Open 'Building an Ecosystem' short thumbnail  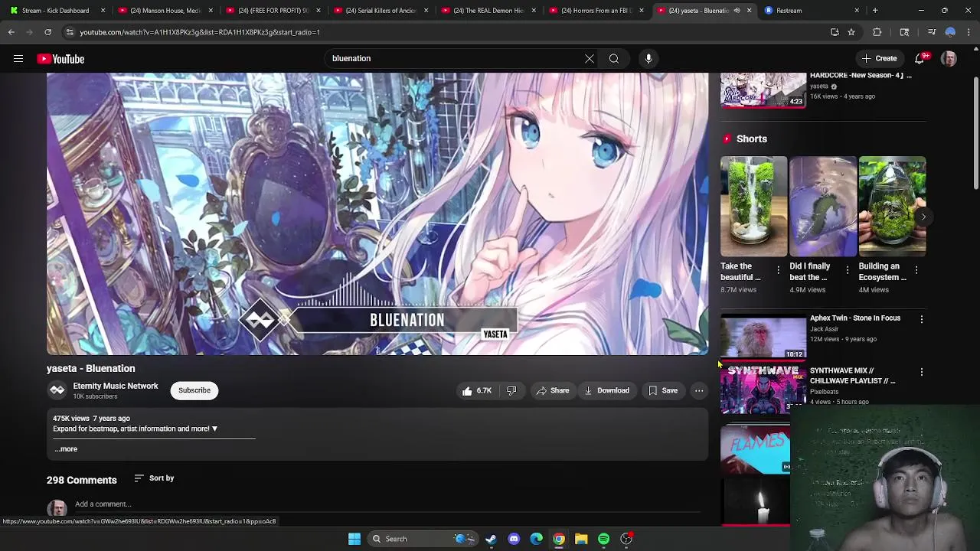[892, 207]
